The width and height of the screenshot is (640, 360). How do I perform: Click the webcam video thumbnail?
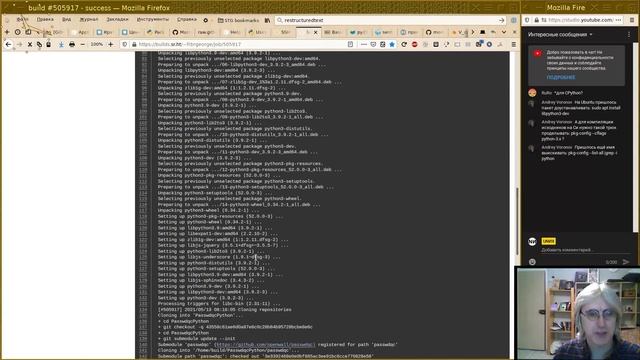click(x=577, y=313)
